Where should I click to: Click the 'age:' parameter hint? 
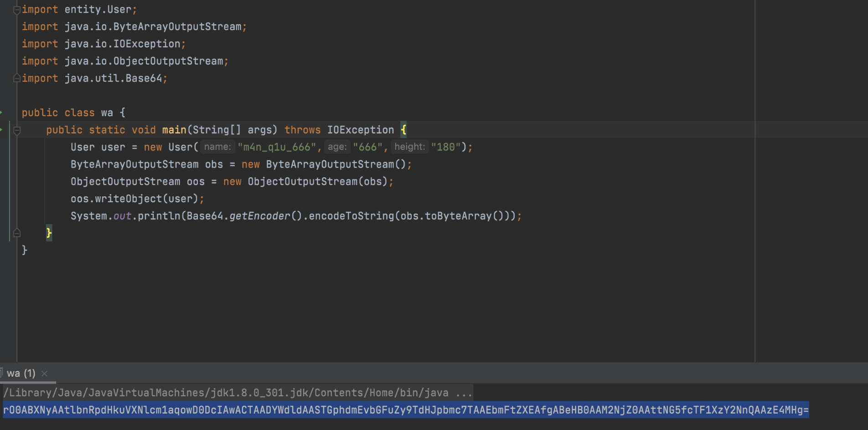(337, 147)
